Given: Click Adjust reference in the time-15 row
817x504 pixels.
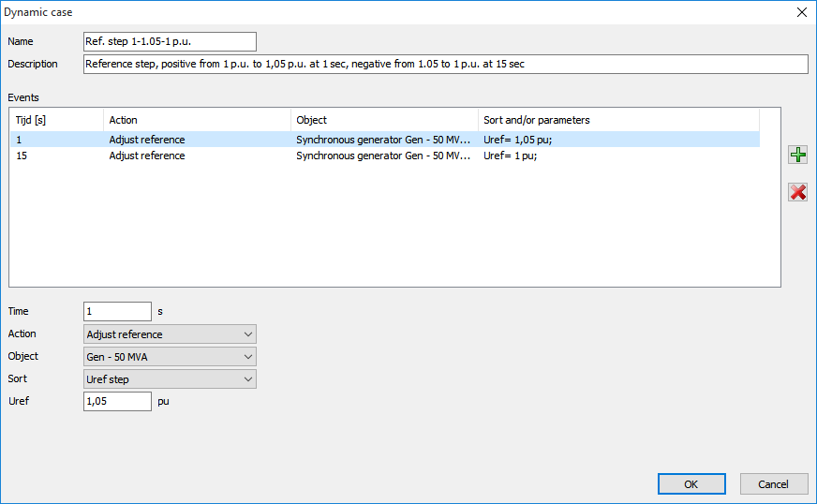Looking at the screenshot, I should [x=147, y=156].
